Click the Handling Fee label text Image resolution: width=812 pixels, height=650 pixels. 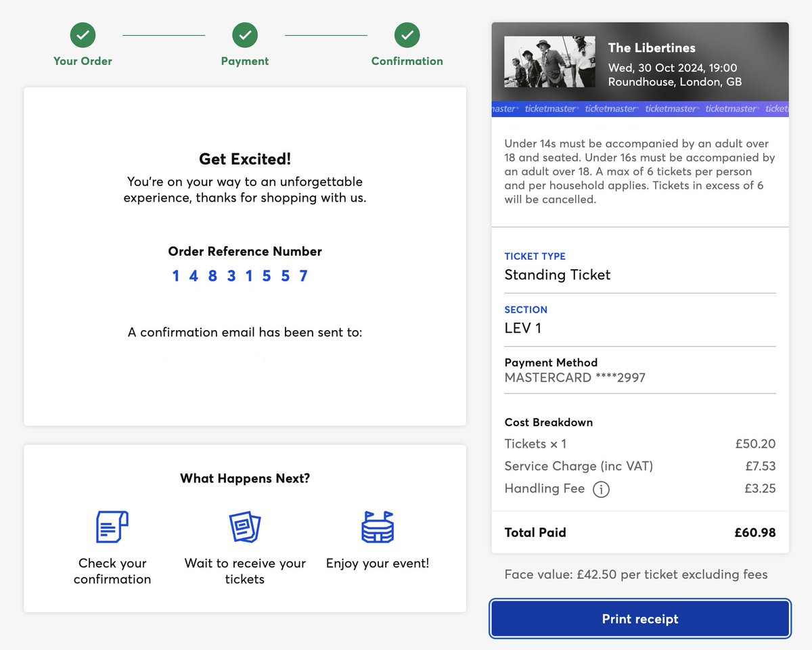point(545,488)
